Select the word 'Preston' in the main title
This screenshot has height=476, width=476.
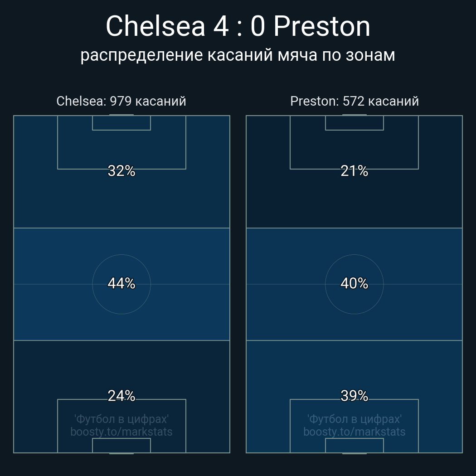pos(322,26)
